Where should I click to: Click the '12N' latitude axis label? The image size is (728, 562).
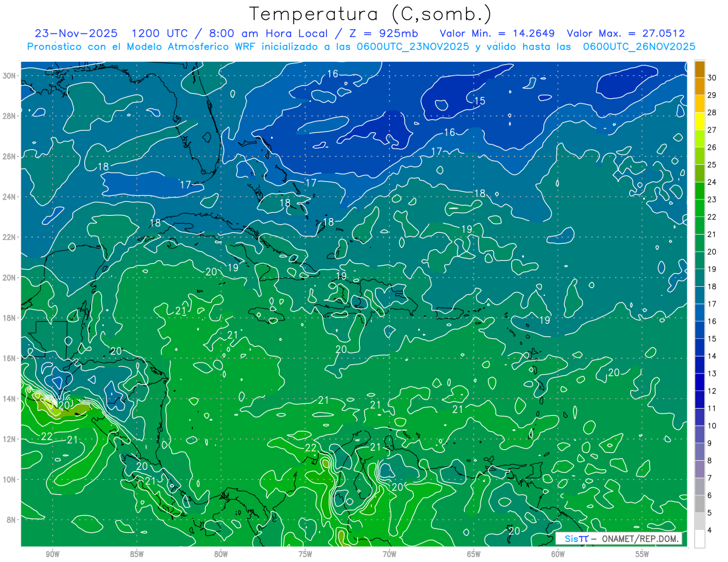(10, 439)
